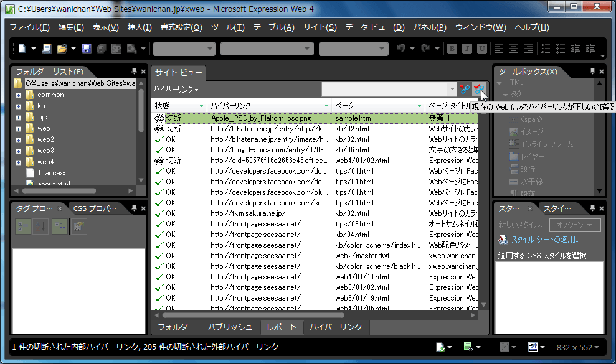The image size is (616, 364).
Task: Click the report view address input field
Action: 384,89
